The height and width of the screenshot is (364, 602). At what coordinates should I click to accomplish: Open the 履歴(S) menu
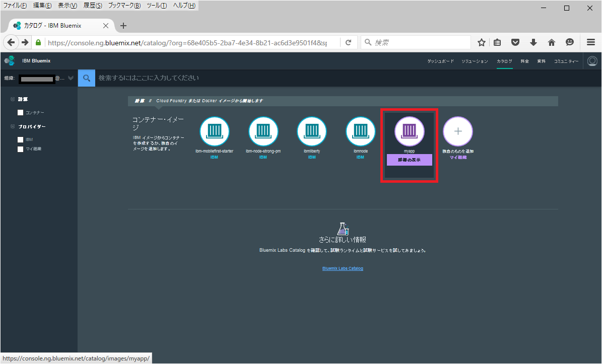tap(93, 6)
